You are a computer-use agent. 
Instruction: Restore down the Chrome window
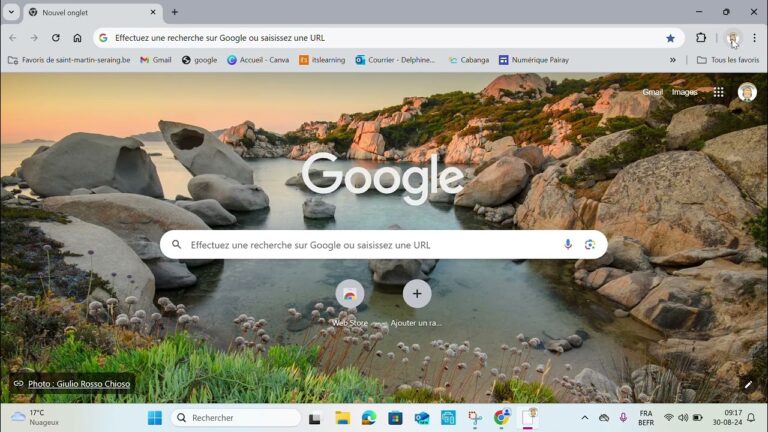(726, 12)
